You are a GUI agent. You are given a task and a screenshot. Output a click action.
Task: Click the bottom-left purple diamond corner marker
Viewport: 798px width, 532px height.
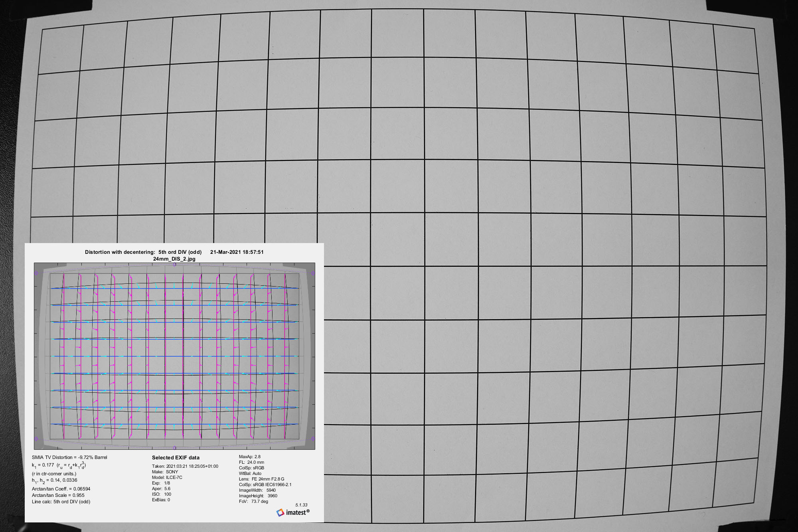[36, 439]
